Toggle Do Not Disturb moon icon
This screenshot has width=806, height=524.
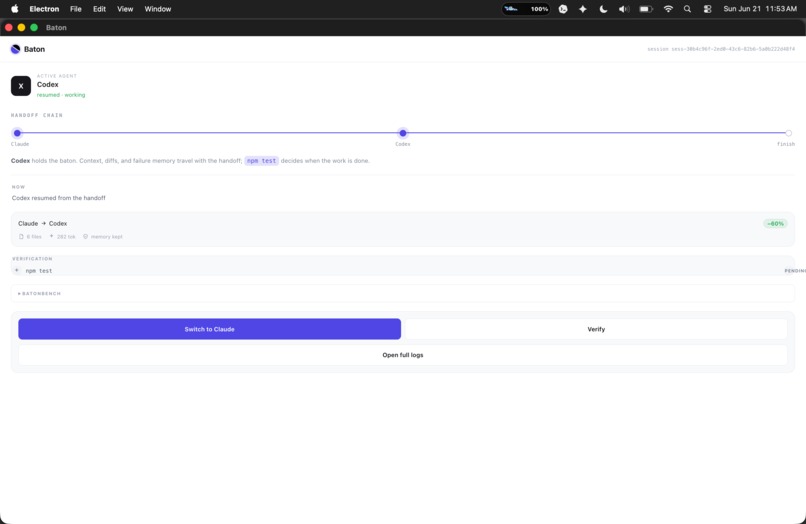(603, 9)
